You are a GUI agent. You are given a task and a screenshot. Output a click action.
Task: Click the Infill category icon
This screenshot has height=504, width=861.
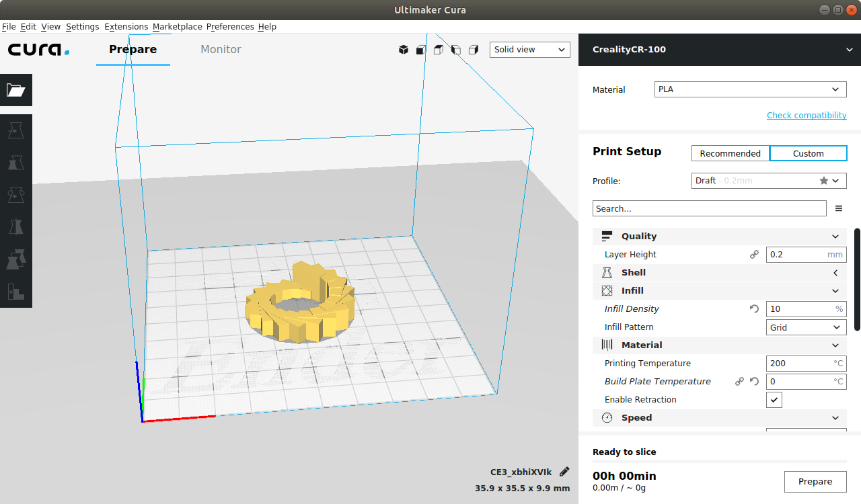click(x=607, y=291)
